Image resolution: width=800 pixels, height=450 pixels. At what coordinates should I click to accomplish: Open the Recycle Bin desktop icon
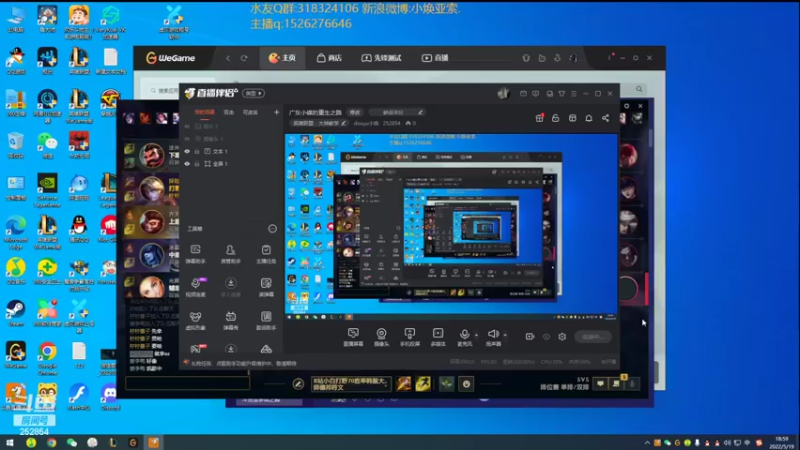[x=15, y=145]
